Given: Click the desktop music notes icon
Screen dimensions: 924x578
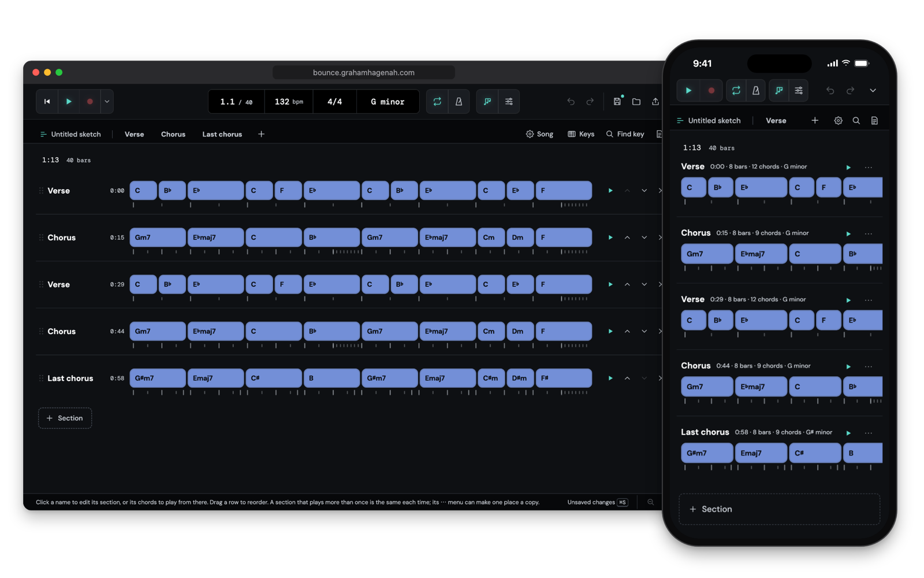Looking at the screenshot, I should (x=487, y=102).
